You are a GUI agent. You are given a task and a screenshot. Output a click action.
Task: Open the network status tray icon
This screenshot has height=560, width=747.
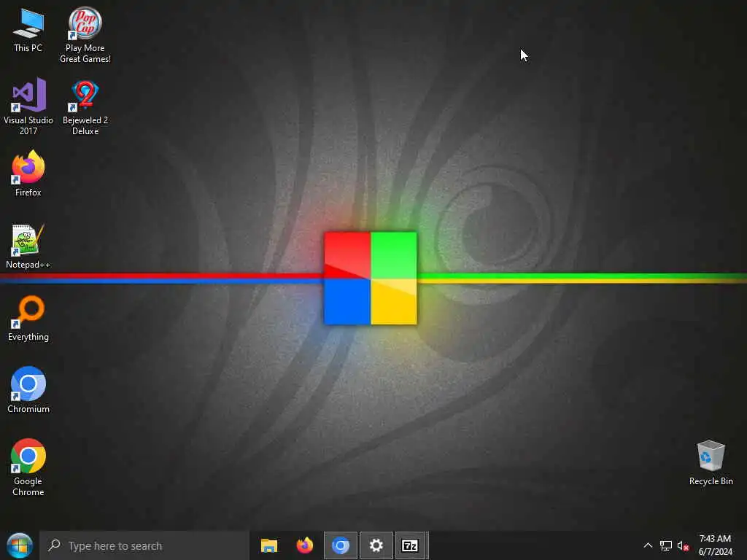tap(665, 545)
